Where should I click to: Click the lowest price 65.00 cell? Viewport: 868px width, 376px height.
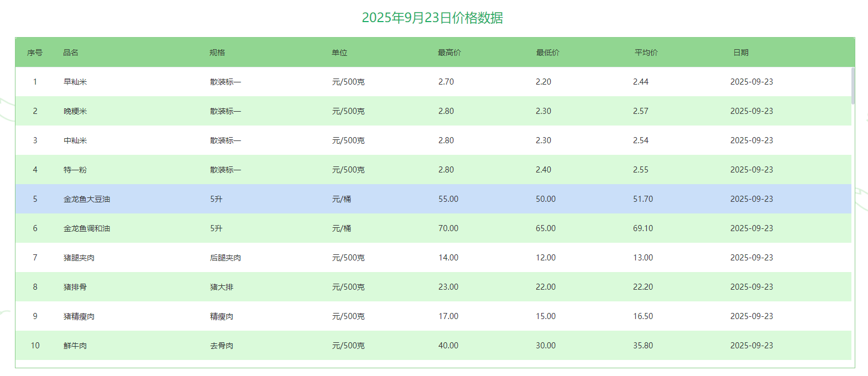click(546, 228)
